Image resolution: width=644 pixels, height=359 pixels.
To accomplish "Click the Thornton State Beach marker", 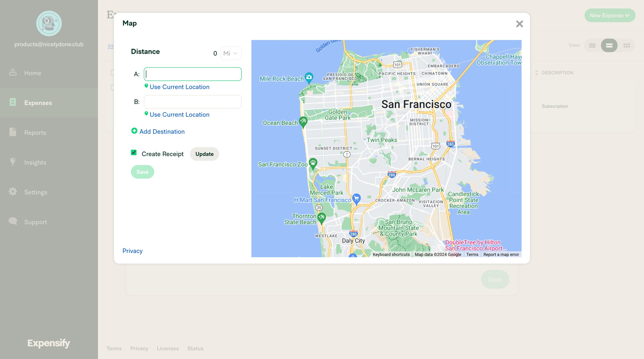I will pyautogui.click(x=321, y=218).
